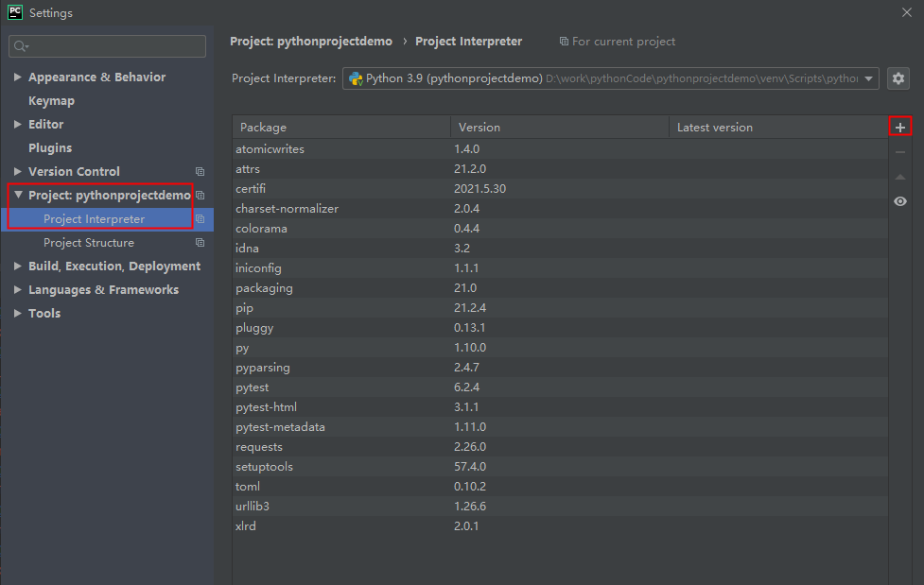Viewport: 924px width, 585px height.
Task: Select the atomicwrites package row
Action: (x=560, y=149)
